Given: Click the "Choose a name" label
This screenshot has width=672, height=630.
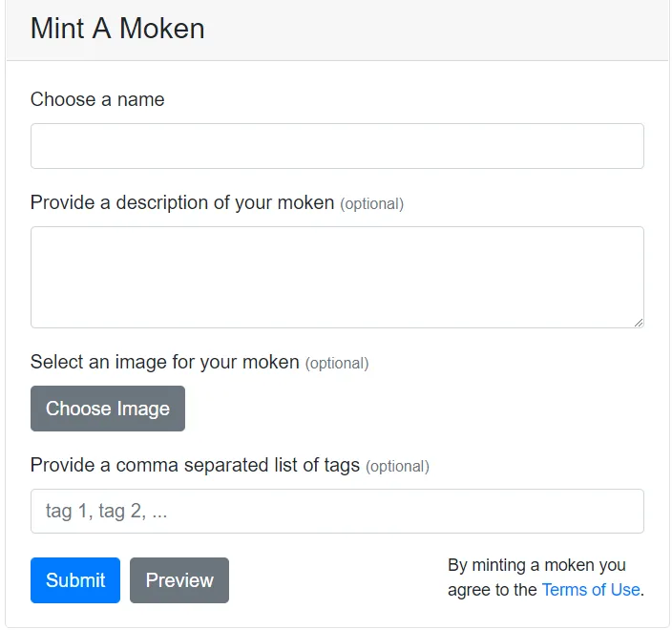Looking at the screenshot, I should pos(97,99).
